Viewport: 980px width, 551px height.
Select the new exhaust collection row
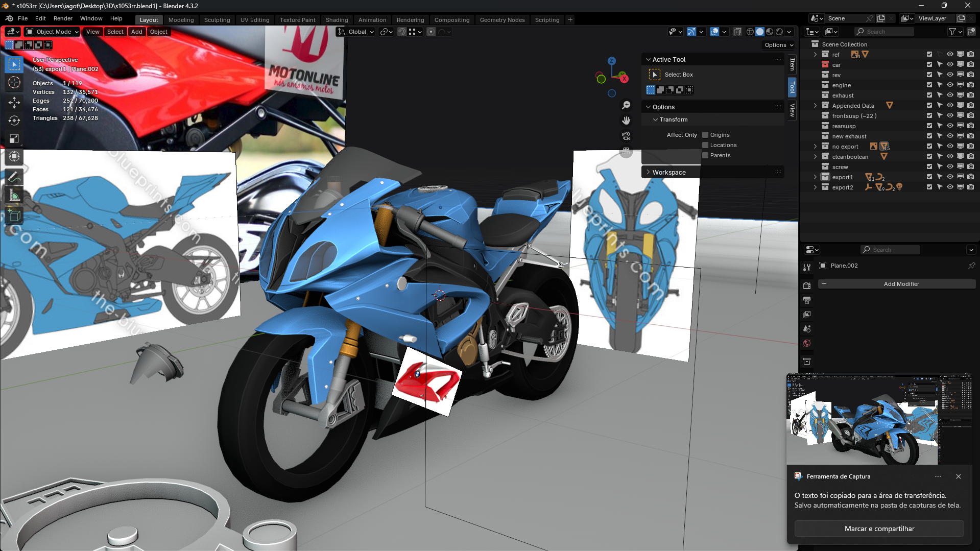tap(849, 136)
